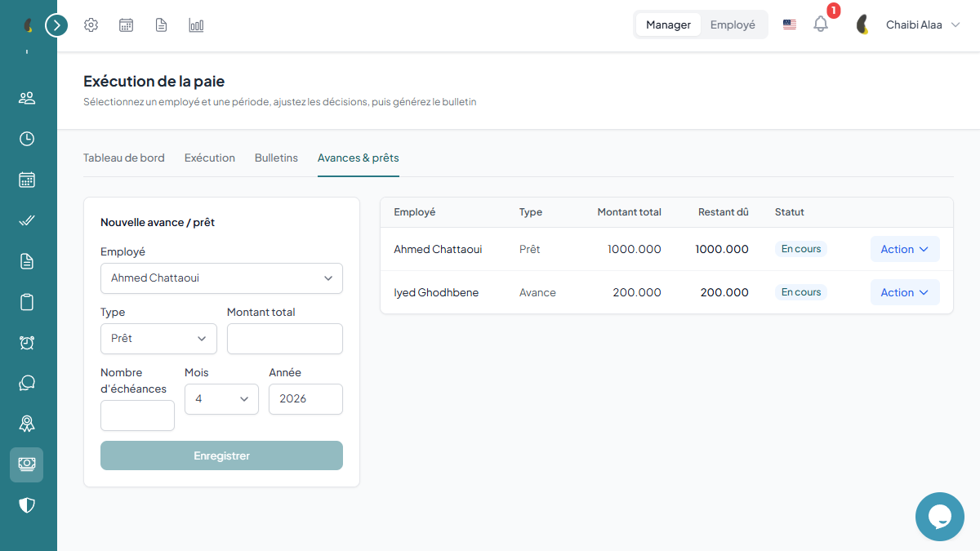The height and width of the screenshot is (551, 980).
Task: Open the calendar icon in top toolbar
Action: pos(126,25)
